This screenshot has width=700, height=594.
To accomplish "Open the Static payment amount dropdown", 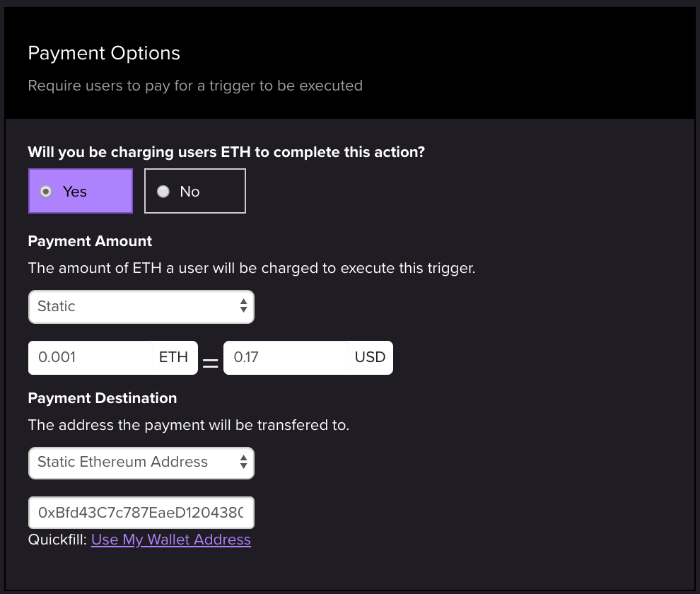I will coord(141,306).
